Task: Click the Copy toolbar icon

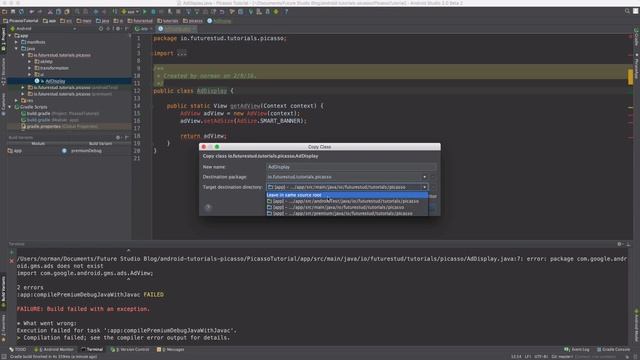Action: point(58,11)
